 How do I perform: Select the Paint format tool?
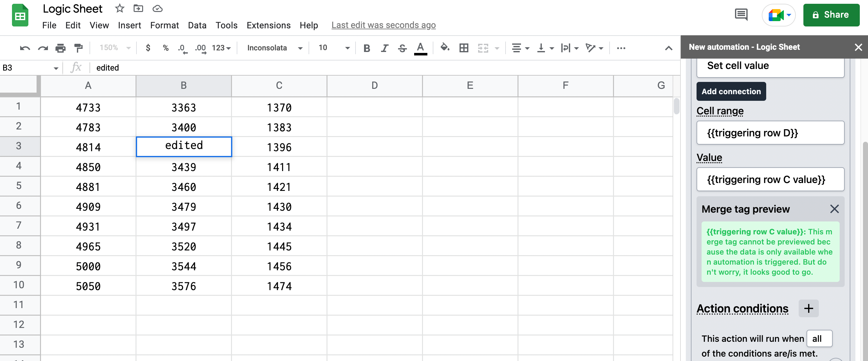click(x=78, y=48)
